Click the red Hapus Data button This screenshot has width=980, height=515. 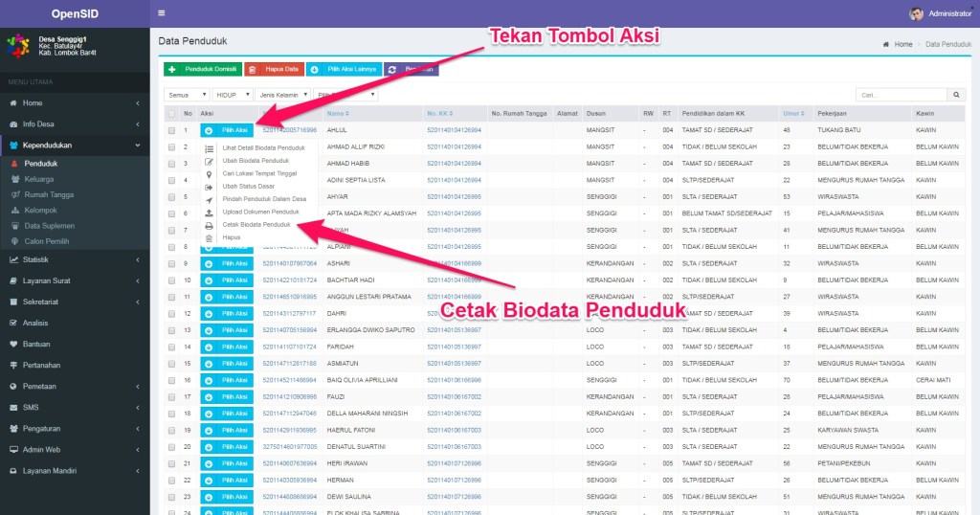pos(275,69)
